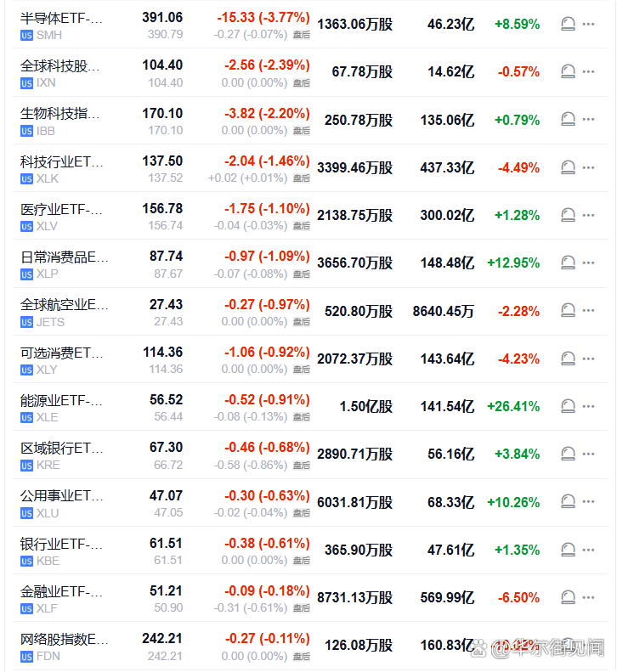Click the alert icon for KRE

(568, 454)
